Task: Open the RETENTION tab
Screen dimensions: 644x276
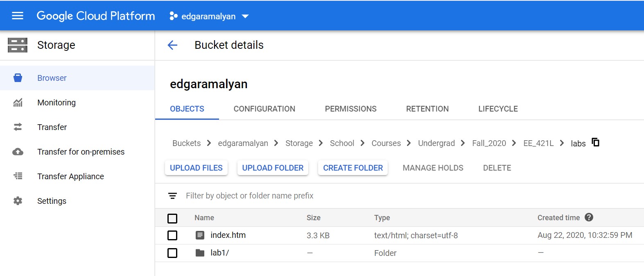Action: point(427,109)
